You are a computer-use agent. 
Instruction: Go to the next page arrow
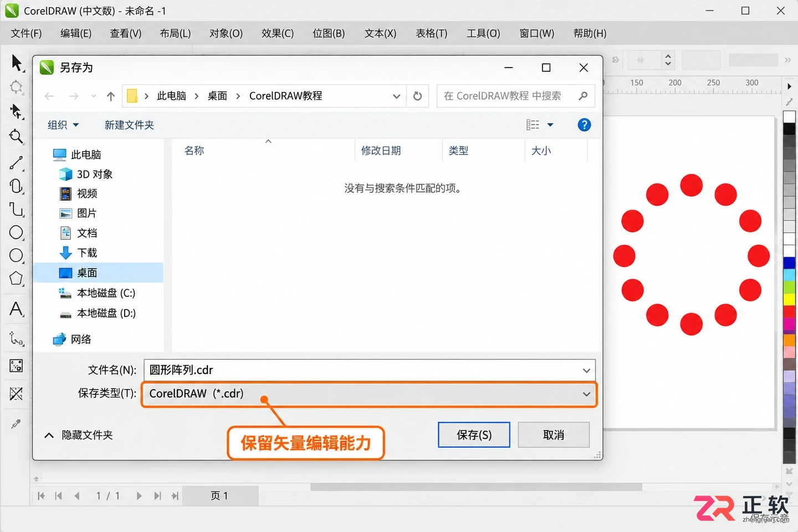139,496
